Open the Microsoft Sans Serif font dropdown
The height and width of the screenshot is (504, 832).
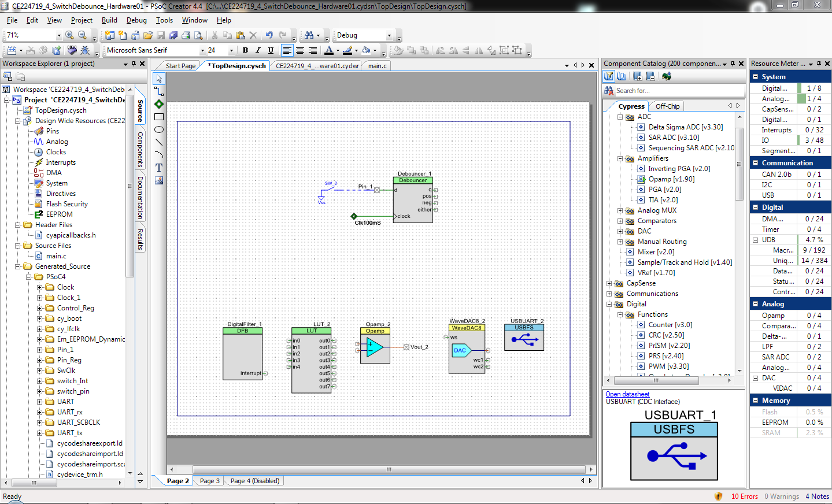[x=202, y=50]
